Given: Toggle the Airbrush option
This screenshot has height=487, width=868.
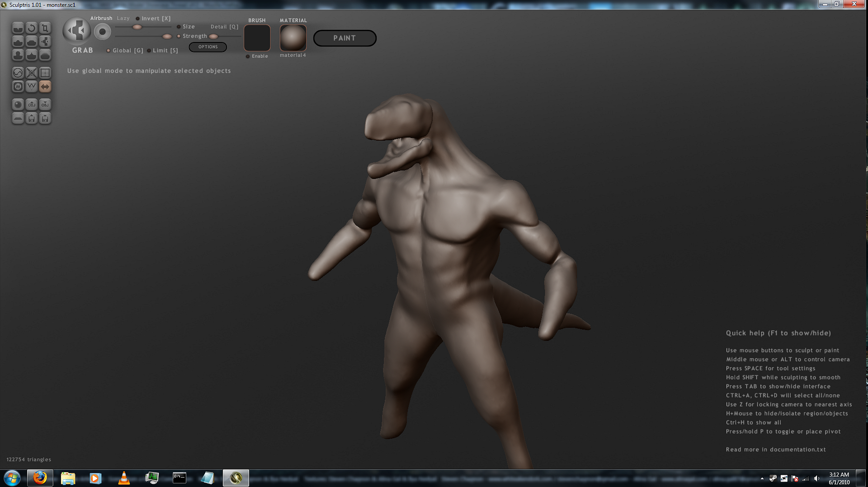Looking at the screenshot, I should coord(101,19).
